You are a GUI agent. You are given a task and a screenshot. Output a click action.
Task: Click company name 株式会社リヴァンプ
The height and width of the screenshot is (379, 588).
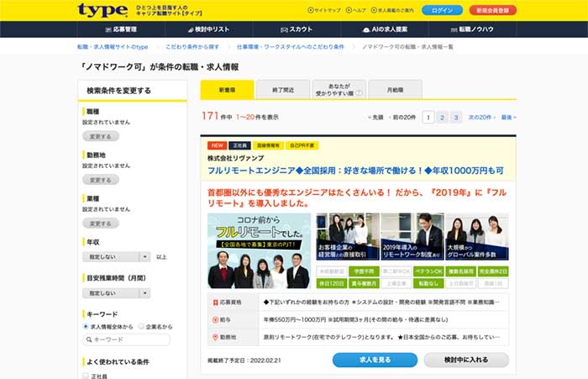235,158
